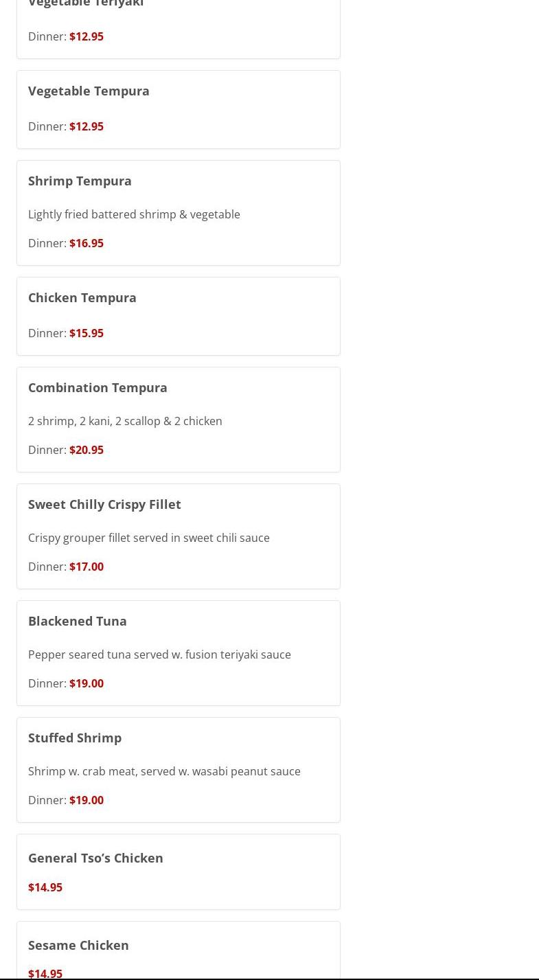Select the Shrimp Tempura menu heading
539x980 pixels.
80,181
